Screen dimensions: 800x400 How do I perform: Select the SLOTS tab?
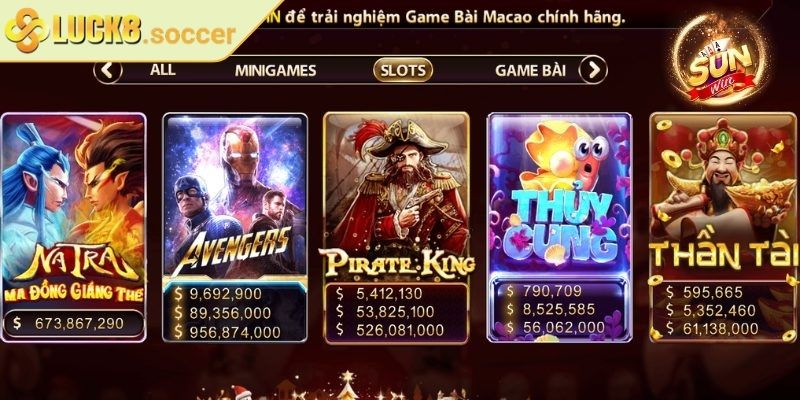click(x=403, y=70)
